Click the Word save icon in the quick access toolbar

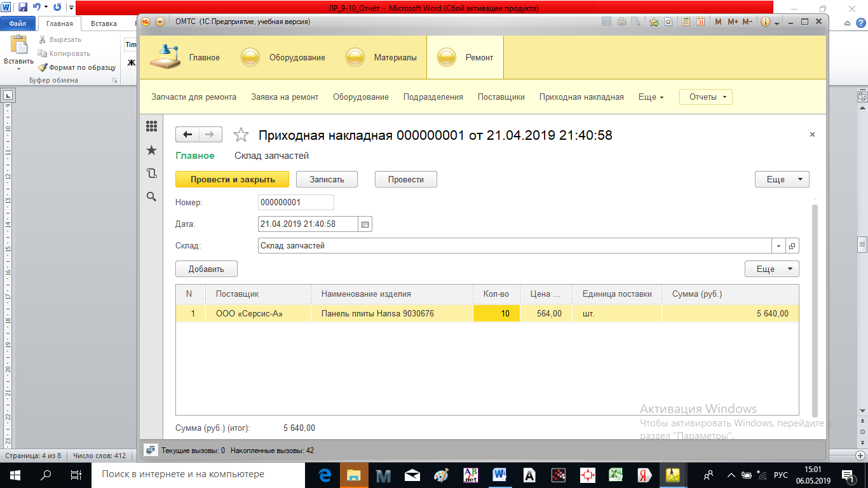click(23, 8)
